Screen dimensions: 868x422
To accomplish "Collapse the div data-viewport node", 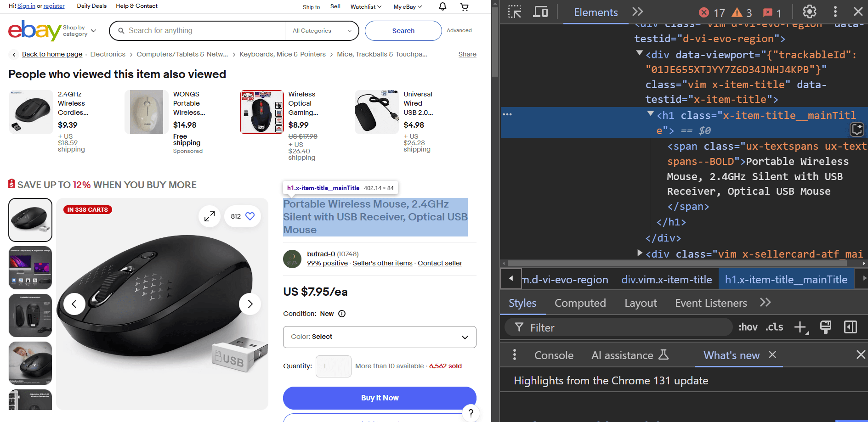I will (x=639, y=53).
